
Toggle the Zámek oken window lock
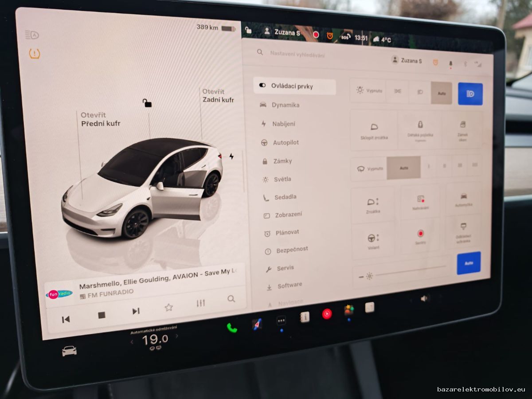coord(462,130)
